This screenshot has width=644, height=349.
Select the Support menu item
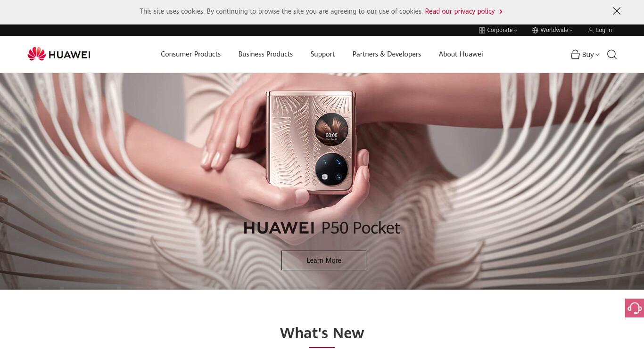coord(322,54)
